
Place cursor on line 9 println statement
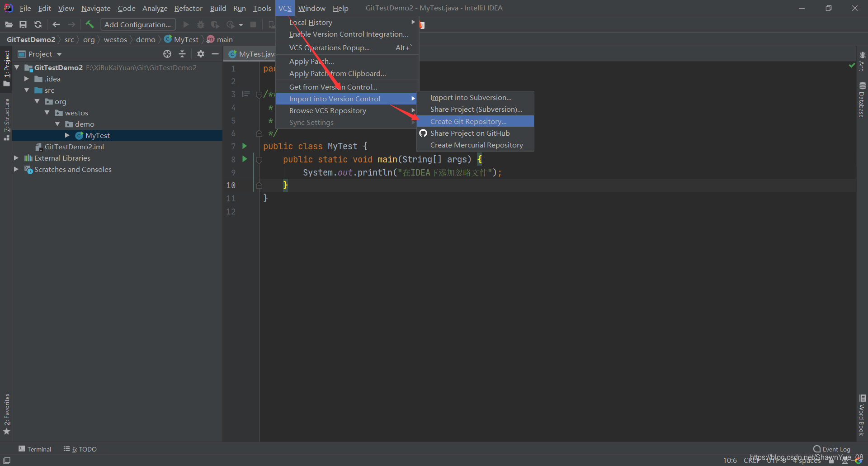pyautogui.click(x=402, y=172)
